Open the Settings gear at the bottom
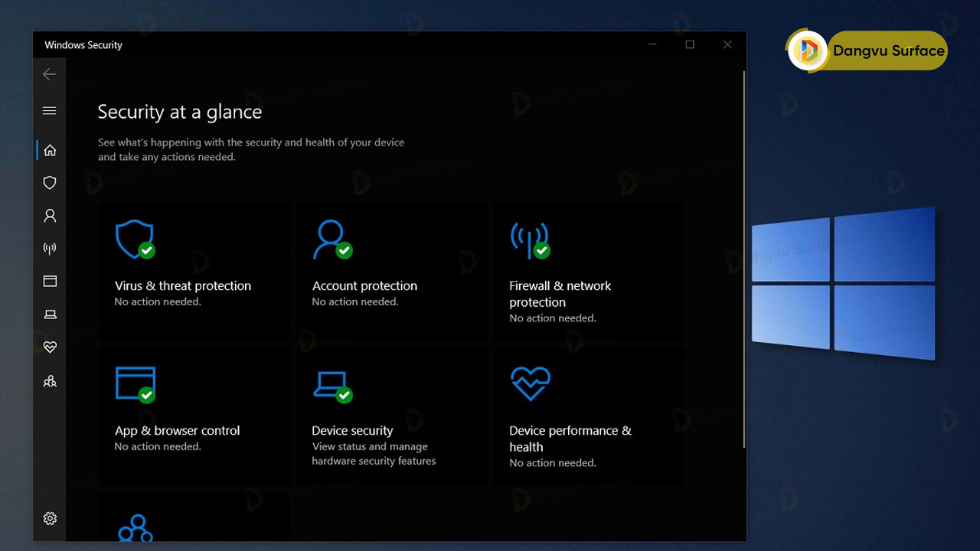The height and width of the screenshot is (551, 980). click(49, 518)
